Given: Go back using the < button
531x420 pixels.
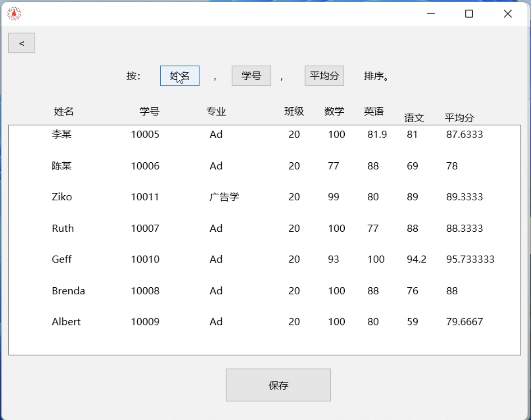Looking at the screenshot, I should click(22, 43).
